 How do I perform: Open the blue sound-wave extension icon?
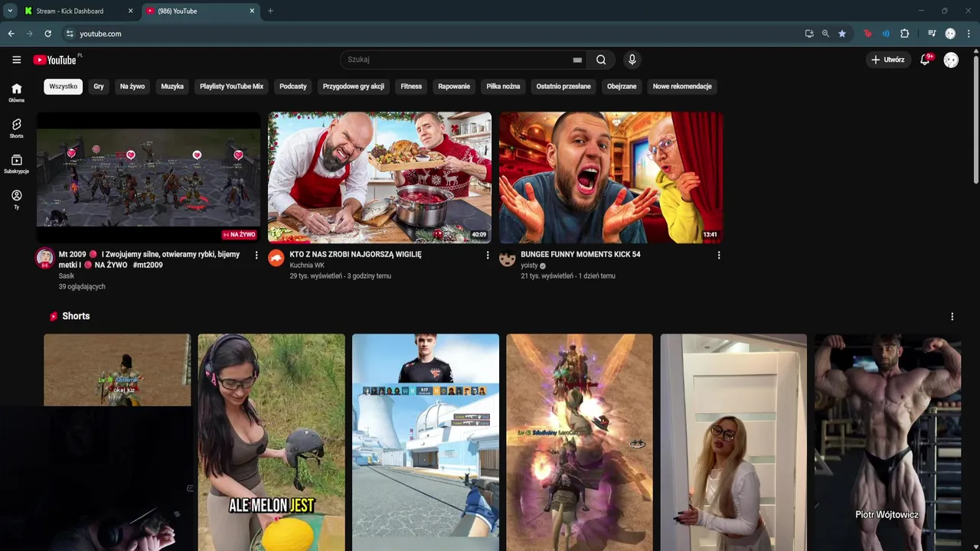coord(886,34)
